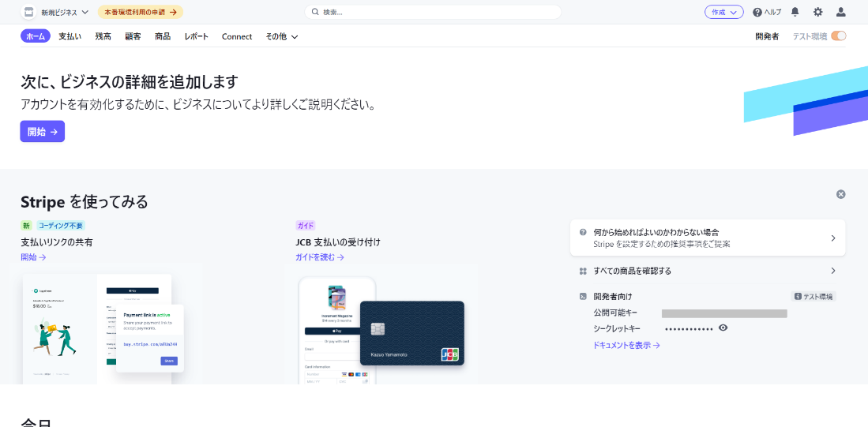868x427 pixels.
Task: Open the 商品 tab
Action: click(x=163, y=36)
